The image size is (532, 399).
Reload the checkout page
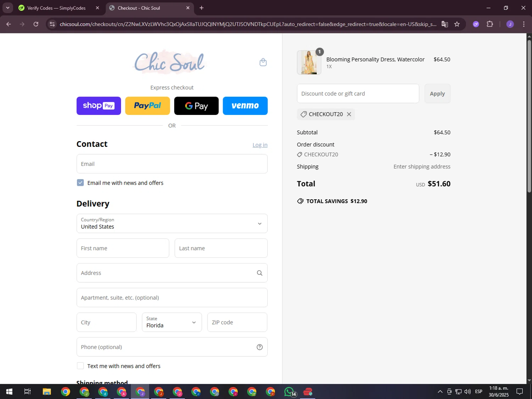click(36, 24)
